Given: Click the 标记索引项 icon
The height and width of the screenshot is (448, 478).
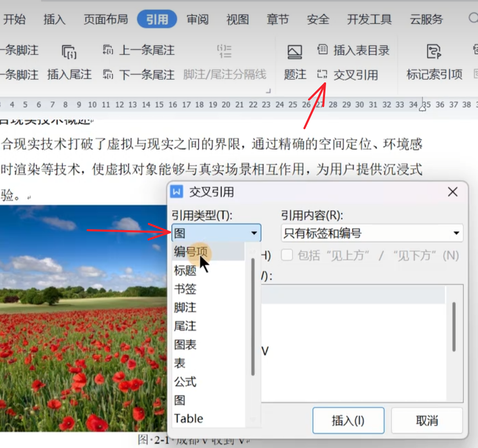Looking at the screenshot, I should coord(434,51).
